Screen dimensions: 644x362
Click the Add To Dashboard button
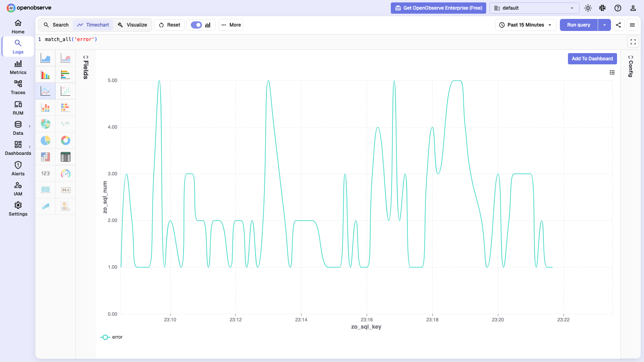[592, 59]
